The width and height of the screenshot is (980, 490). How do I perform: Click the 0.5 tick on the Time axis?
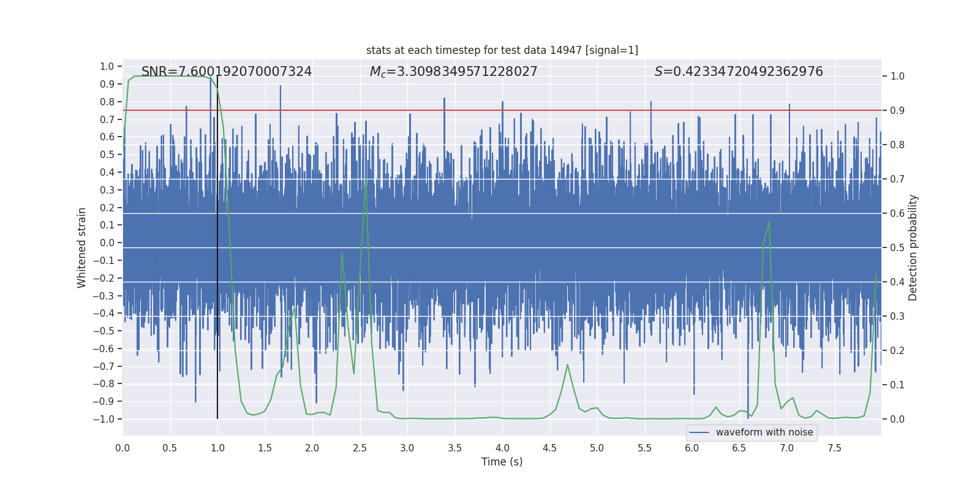click(170, 448)
